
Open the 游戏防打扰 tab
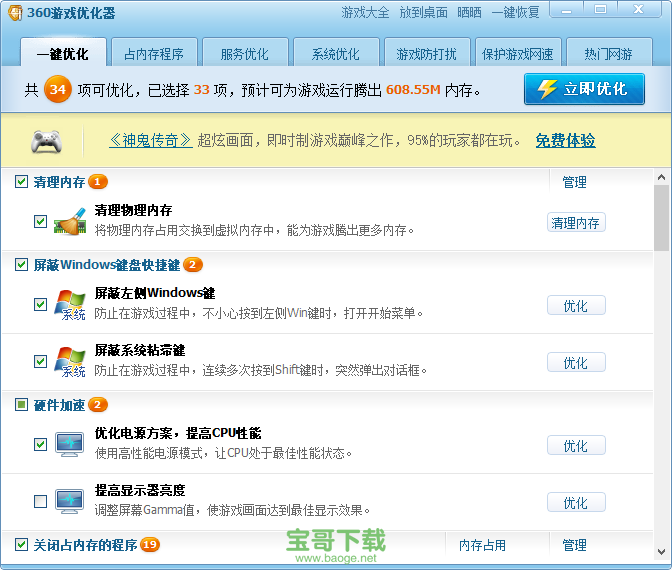[x=427, y=54]
